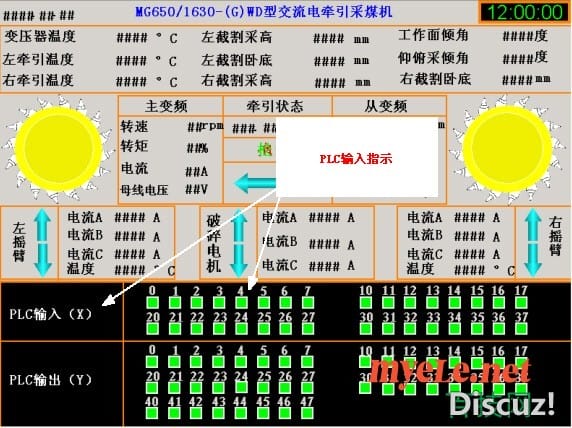This screenshot has width=572, height=428.
Task: Toggle PLC output Y indicator 47
Action: point(308,413)
